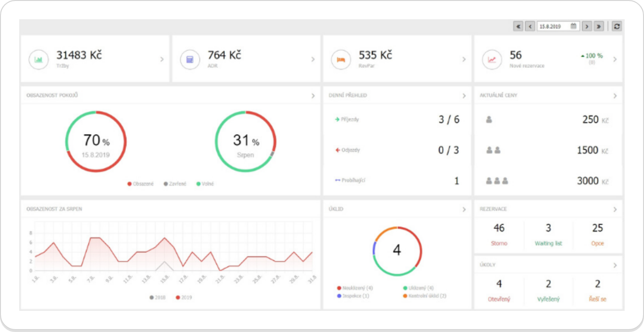Click the ADR calculator icon
644x332 pixels.
coord(190,60)
